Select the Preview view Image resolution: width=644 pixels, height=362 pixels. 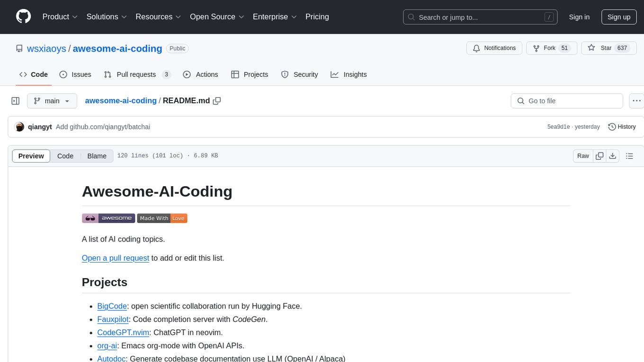point(31,156)
